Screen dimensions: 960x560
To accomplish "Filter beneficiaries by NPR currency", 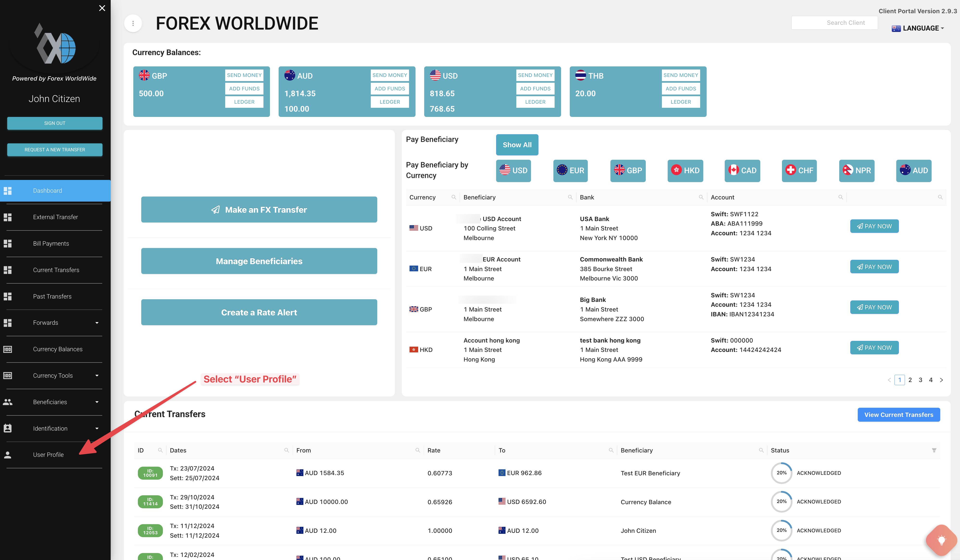I will (856, 170).
